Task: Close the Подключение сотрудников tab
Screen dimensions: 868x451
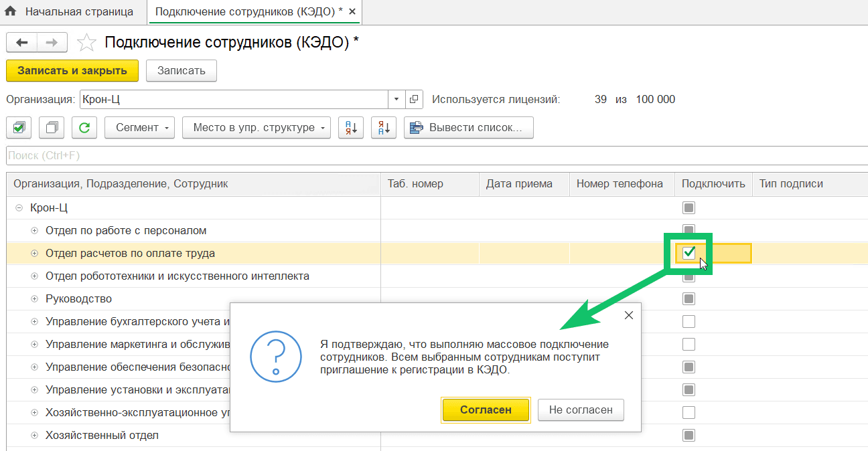Action: pyautogui.click(x=353, y=11)
